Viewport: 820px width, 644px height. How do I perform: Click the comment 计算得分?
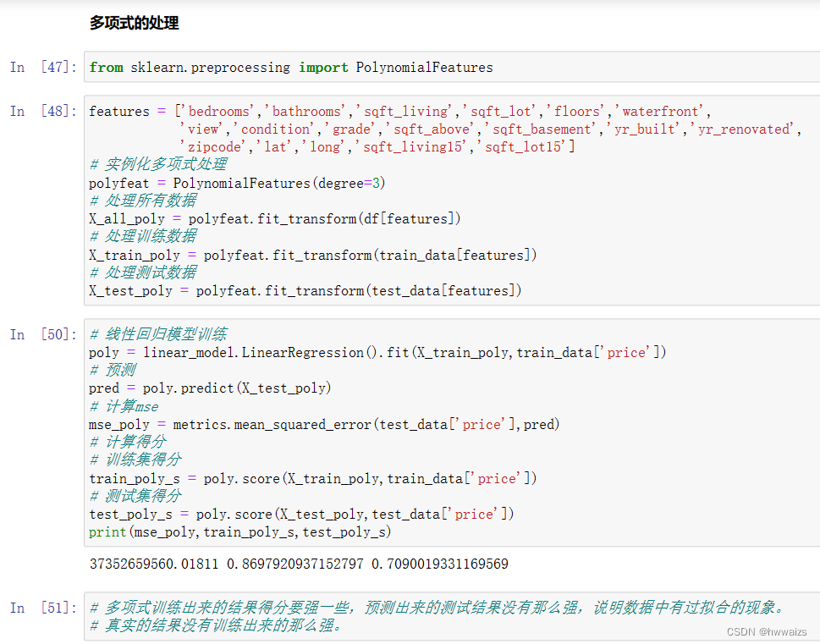128,442
